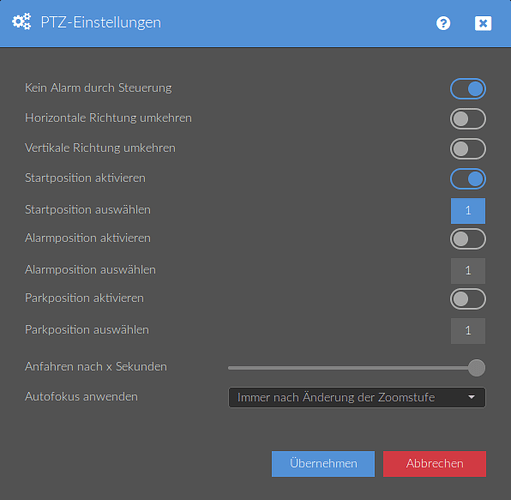Viewport: 511px width, 500px height.
Task: Disable Kein Alarm durch Steuerung toggle
Action: pos(468,89)
